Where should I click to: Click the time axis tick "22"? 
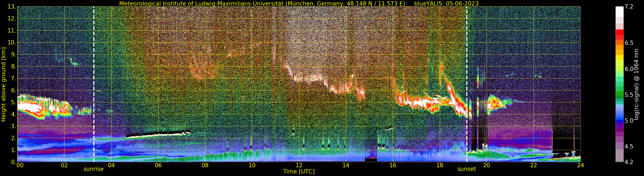pos(534,165)
